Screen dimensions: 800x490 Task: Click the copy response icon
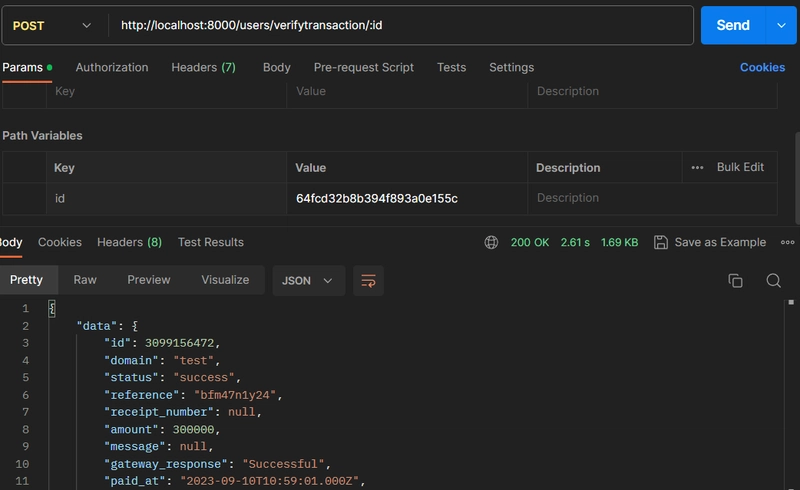point(735,281)
